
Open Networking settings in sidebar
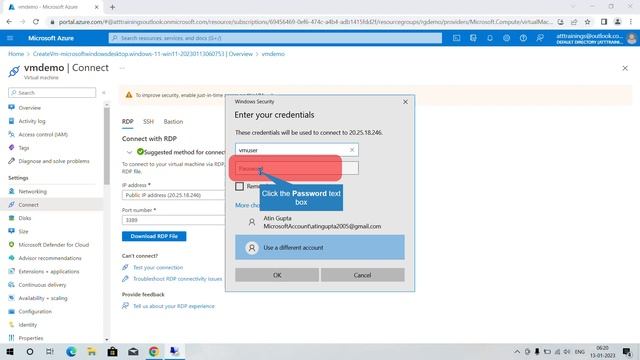tap(32, 191)
